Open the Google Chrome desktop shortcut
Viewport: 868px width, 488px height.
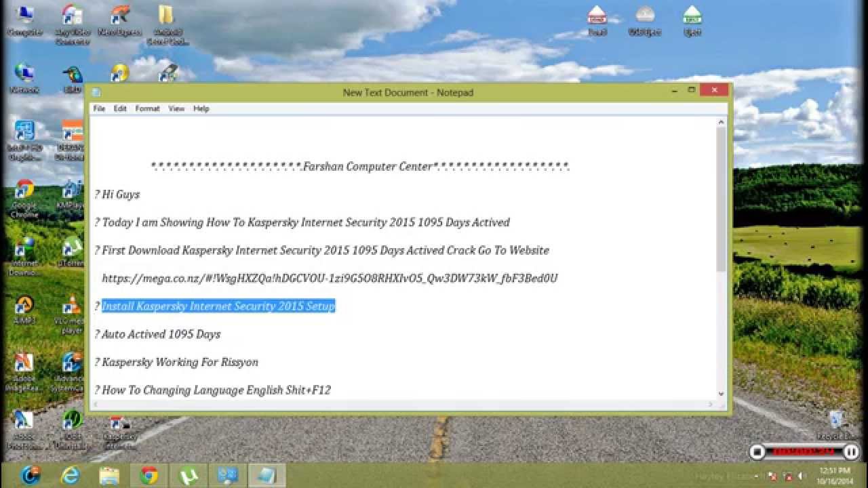click(x=24, y=198)
